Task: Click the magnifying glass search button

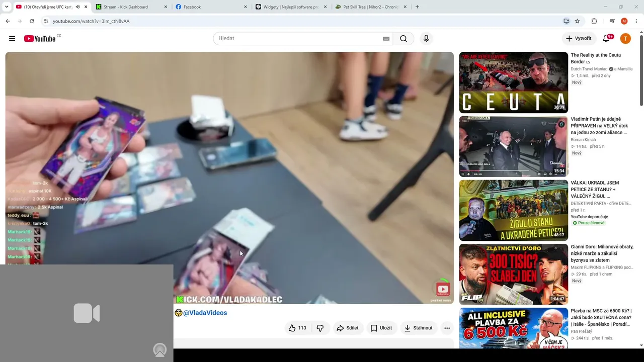Action: (404, 39)
